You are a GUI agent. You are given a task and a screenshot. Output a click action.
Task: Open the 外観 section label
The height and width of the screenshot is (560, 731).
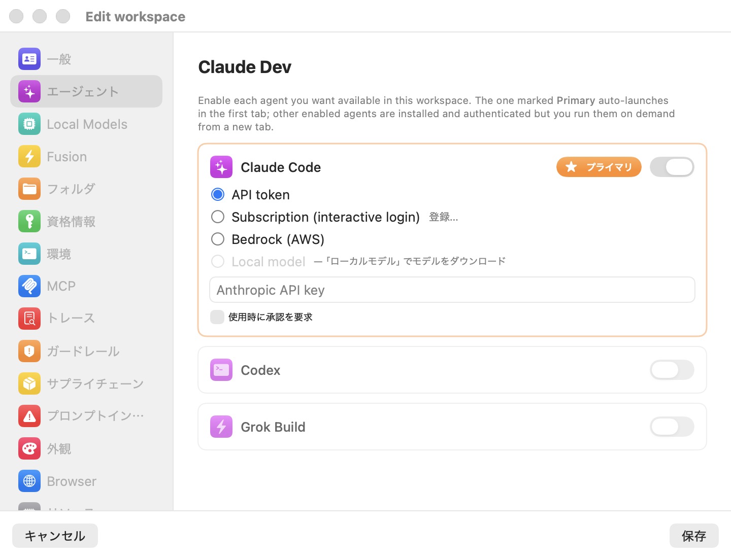59,448
